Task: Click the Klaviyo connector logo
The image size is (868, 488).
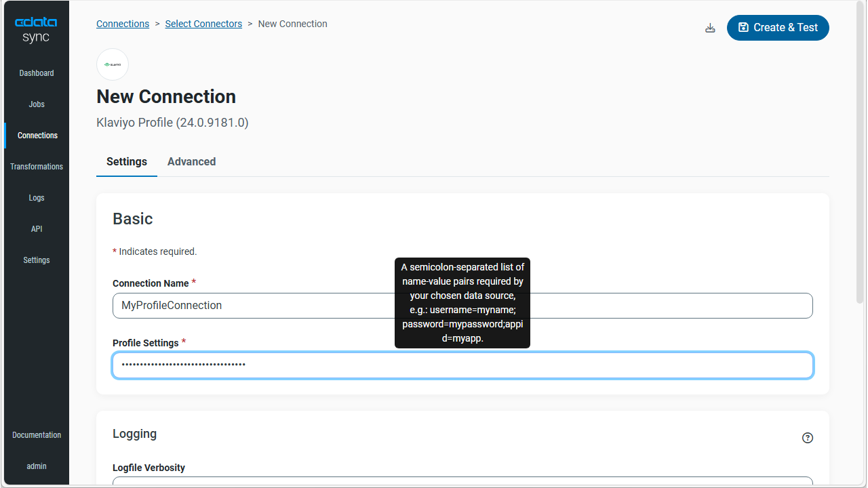Action: click(113, 64)
